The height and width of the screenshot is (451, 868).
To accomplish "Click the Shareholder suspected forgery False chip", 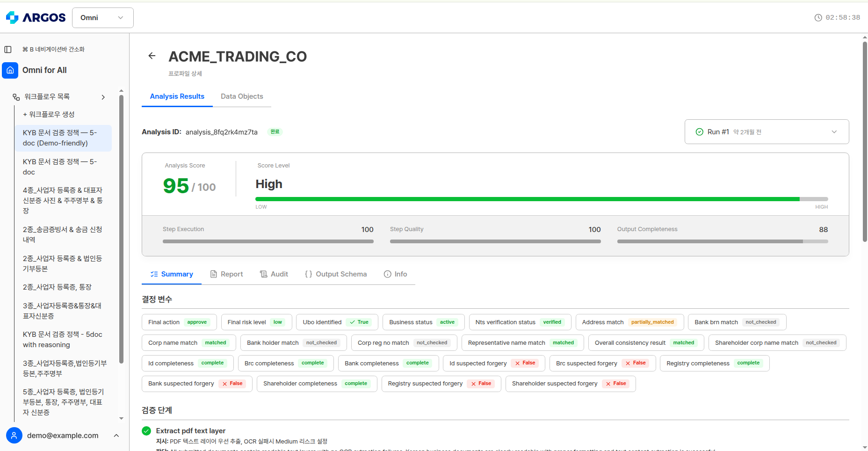I will click(x=571, y=384).
